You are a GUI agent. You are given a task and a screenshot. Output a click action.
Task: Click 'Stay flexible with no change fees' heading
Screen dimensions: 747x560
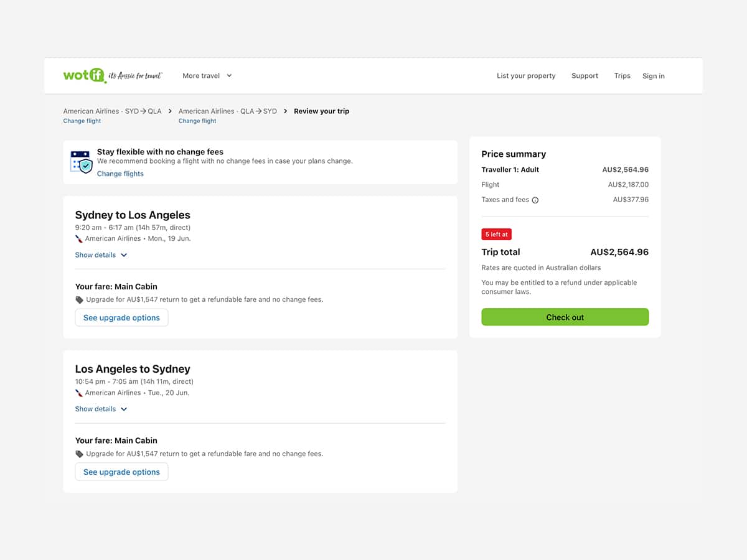tap(160, 152)
